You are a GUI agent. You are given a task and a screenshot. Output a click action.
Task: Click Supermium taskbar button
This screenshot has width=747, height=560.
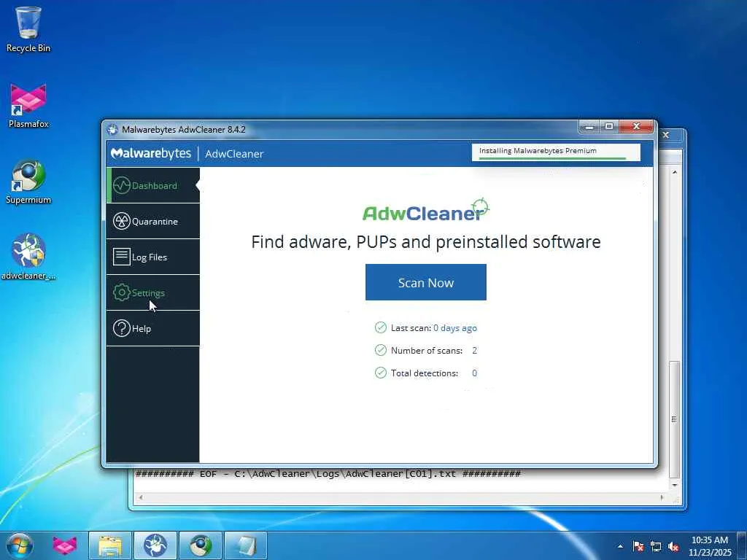tap(201, 545)
